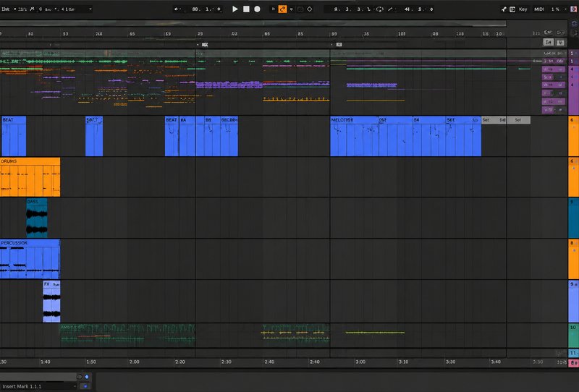This screenshot has height=392, width=579.
Task: Select the orange DRUMS clip
Action: [x=30, y=177]
